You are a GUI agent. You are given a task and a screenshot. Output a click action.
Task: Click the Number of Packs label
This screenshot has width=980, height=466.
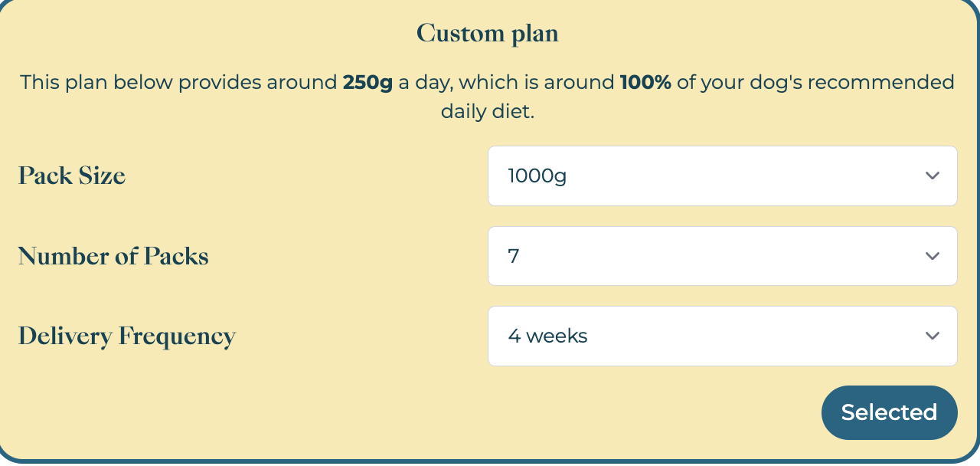[x=113, y=256]
